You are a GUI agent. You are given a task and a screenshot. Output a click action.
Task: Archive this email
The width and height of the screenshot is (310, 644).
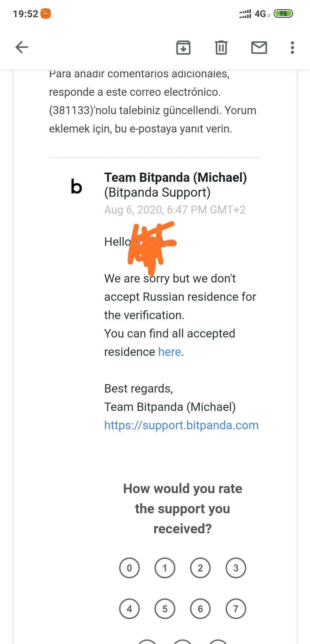[183, 48]
